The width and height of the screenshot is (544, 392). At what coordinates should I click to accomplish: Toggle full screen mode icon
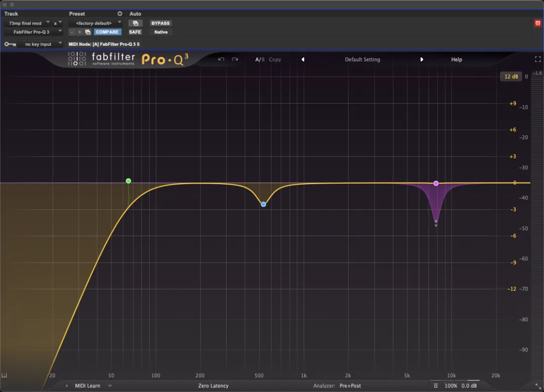point(537,59)
